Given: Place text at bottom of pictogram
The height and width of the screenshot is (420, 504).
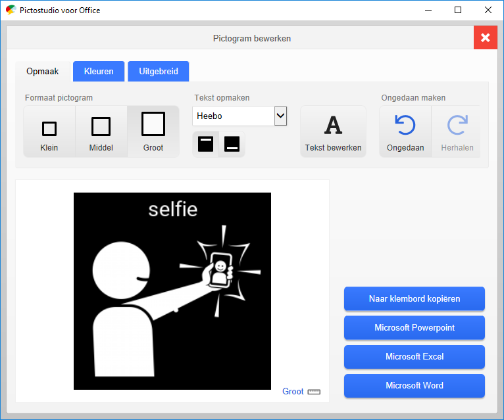Looking at the screenshot, I should 232,144.
